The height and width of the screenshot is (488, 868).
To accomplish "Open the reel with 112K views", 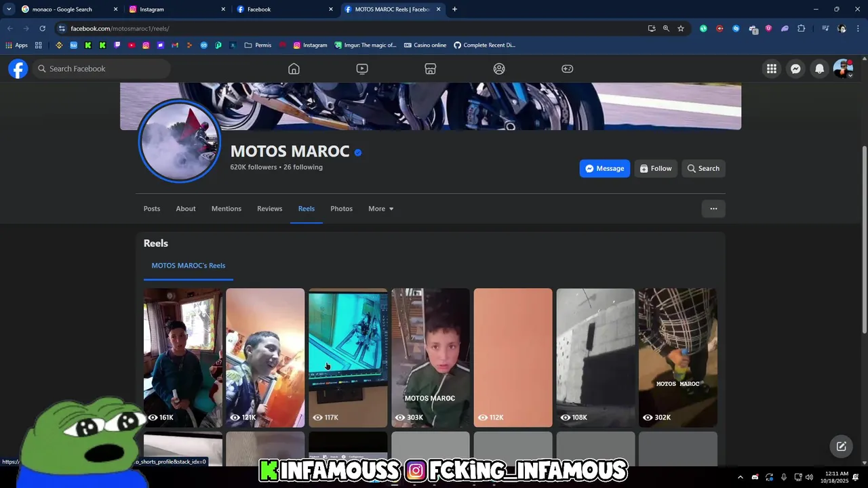I will pos(513,358).
